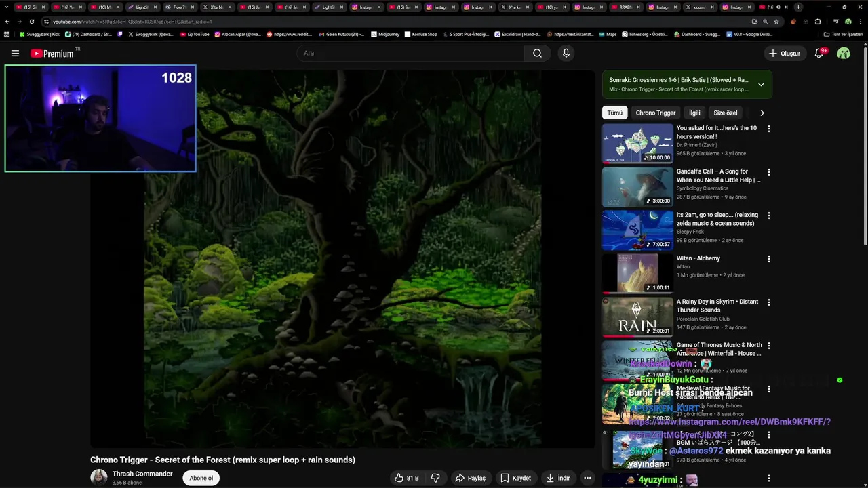
Task: Open the Midjourney bookmark
Action: click(x=387, y=34)
